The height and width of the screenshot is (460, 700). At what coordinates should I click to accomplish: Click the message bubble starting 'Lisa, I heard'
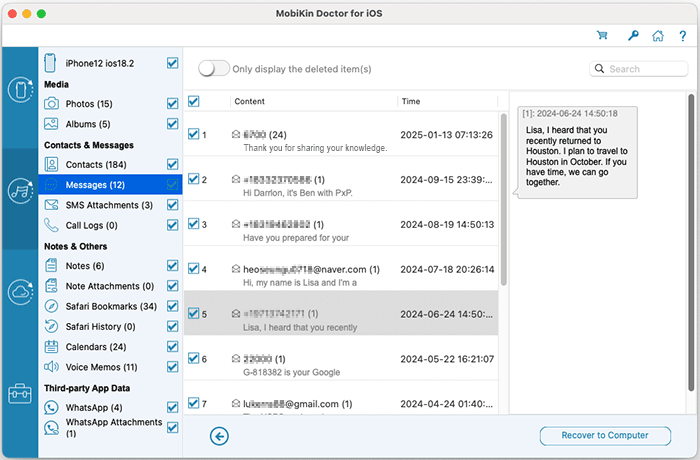(x=578, y=152)
